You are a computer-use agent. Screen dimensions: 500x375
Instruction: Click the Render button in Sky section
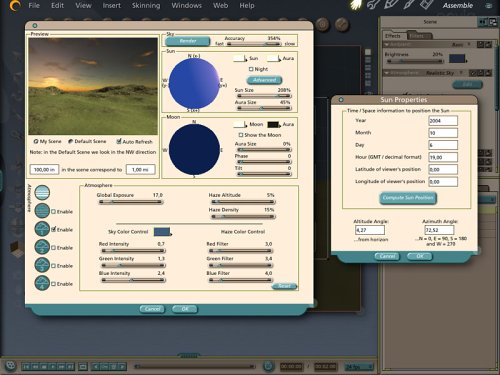188,41
